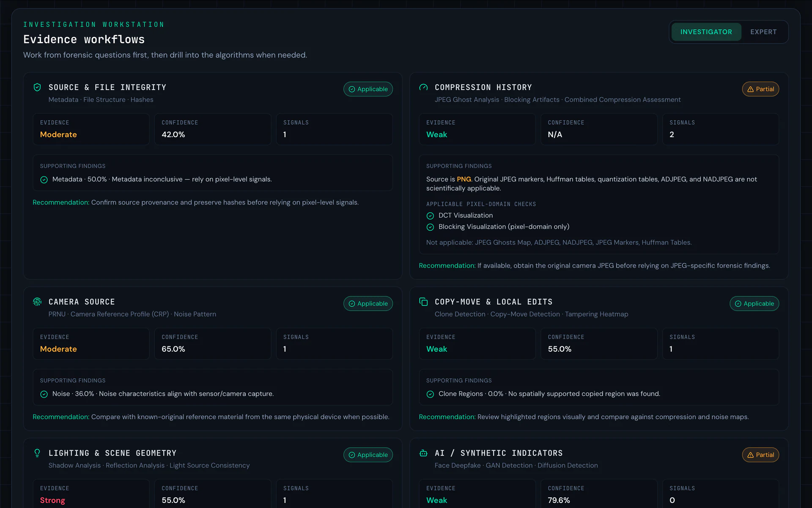Click the 42.0% confidence value
812x508 pixels.
173,135
